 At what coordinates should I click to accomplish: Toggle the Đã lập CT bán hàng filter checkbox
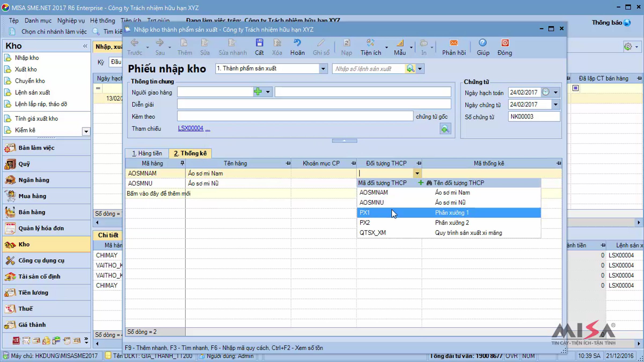click(575, 88)
